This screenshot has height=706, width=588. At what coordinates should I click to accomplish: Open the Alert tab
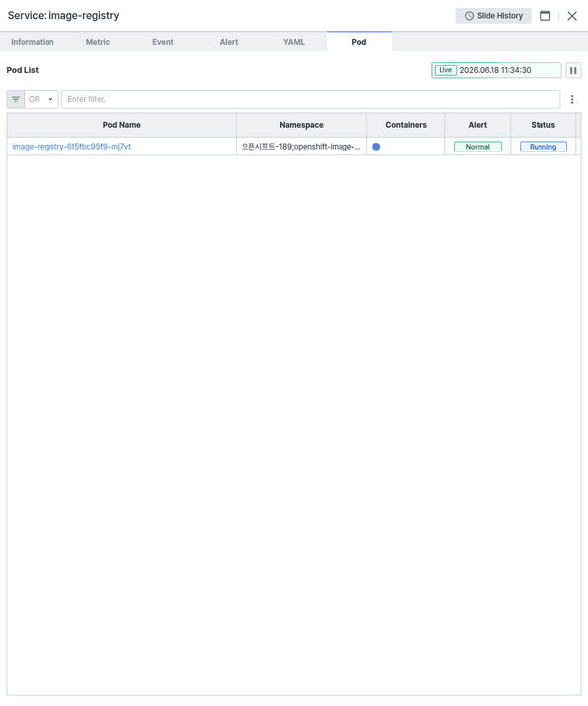pos(229,42)
